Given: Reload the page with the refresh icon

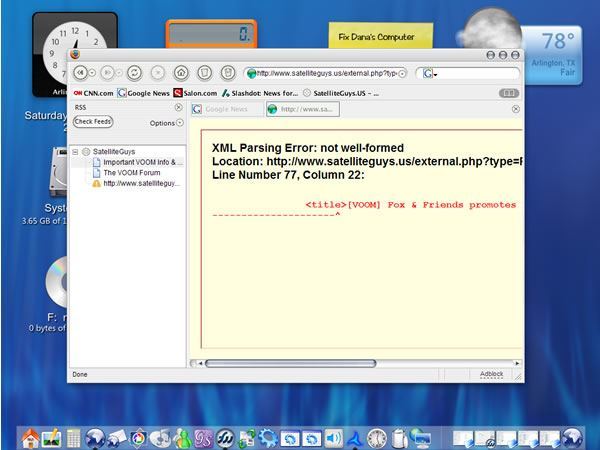Looking at the screenshot, I should point(134,73).
